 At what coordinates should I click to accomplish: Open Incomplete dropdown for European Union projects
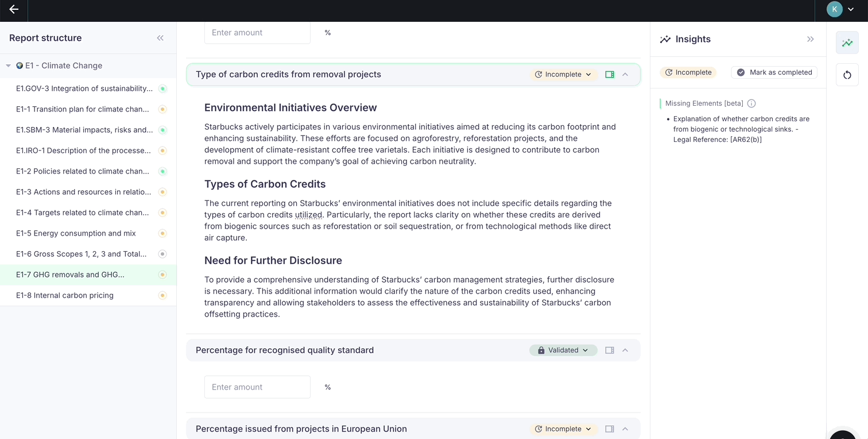point(563,429)
